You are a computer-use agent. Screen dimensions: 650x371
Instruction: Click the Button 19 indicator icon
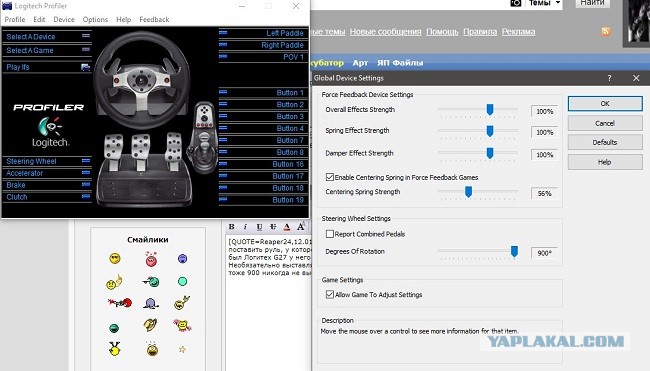coord(223,199)
